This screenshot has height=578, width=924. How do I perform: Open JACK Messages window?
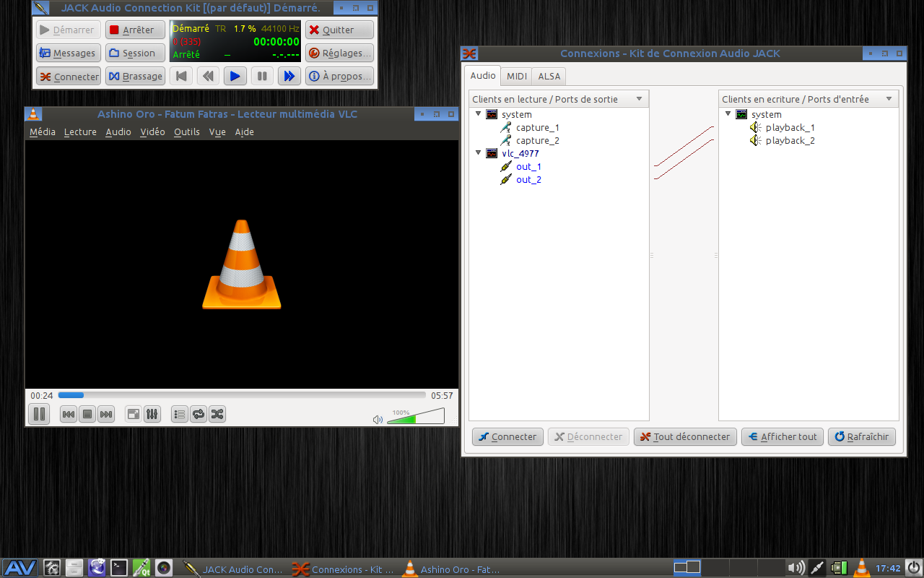(69, 53)
